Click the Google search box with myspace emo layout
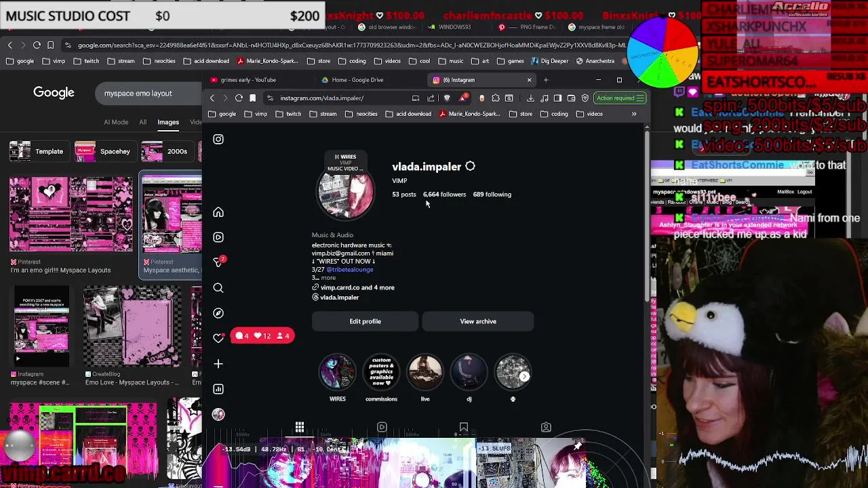 pyautogui.click(x=149, y=94)
